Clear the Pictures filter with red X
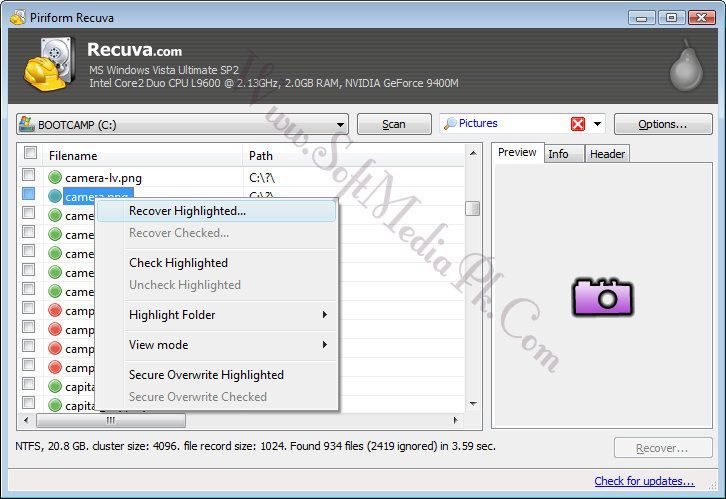 [x=577, y=124]
